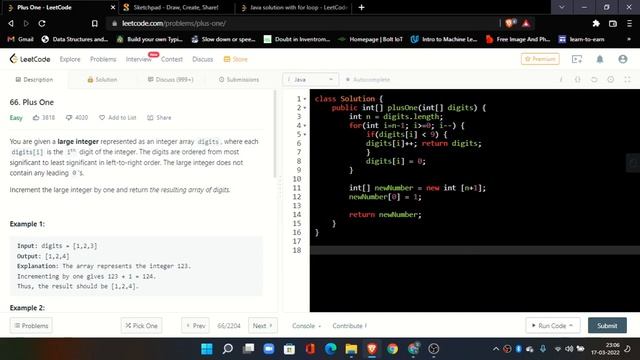The height and width of the screenshot is (360, 640).
Task: Submit the solution
Action: [x=607, y=326]
